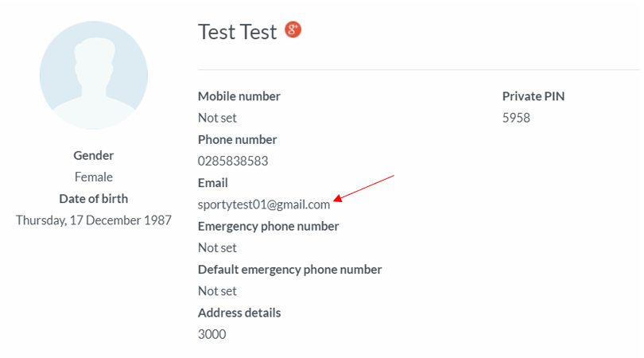Click the Default emergency phone number label

click(290, 270)
